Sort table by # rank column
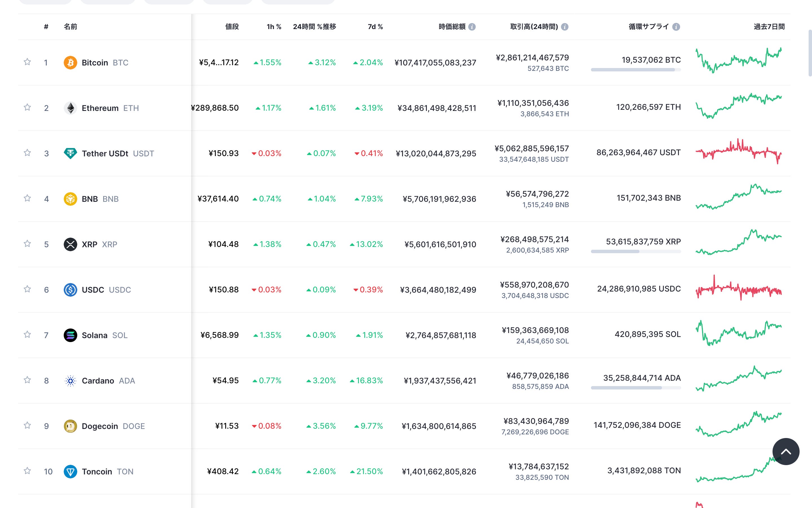The width and height of the screenshot is (812, 508). 46,27
